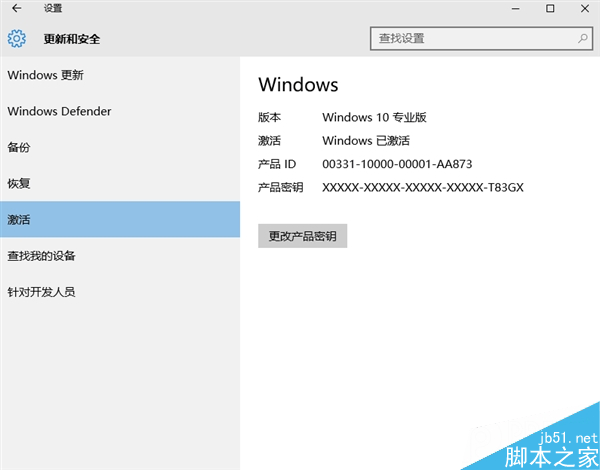The width and height of the screenshot is (600, 470).
Task: Click the 产品密钥 label
Action: point(280,188)
